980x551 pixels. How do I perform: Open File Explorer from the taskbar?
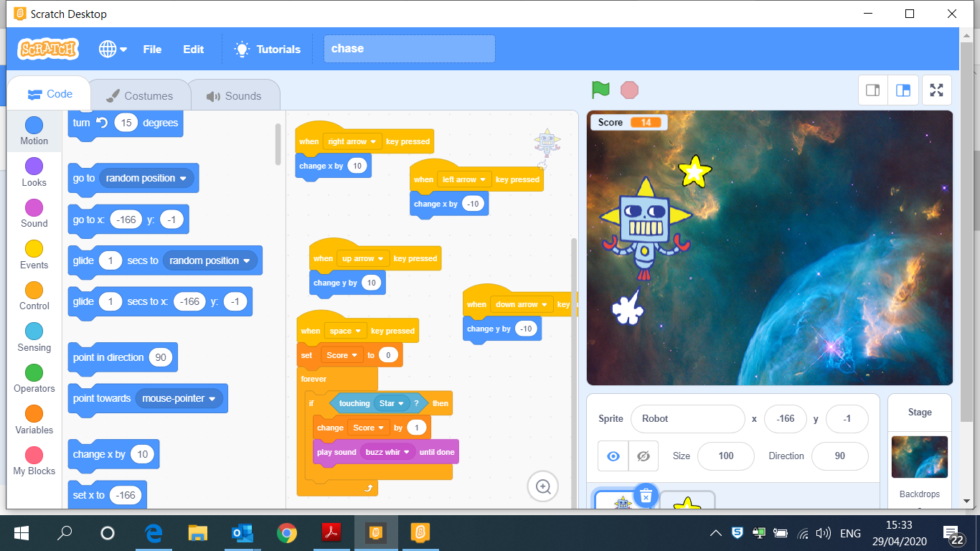click(x=197, y=533)
